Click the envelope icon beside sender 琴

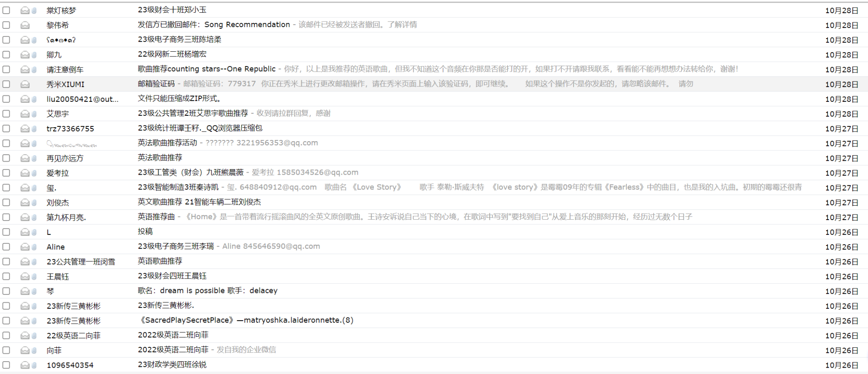point(25,291)
